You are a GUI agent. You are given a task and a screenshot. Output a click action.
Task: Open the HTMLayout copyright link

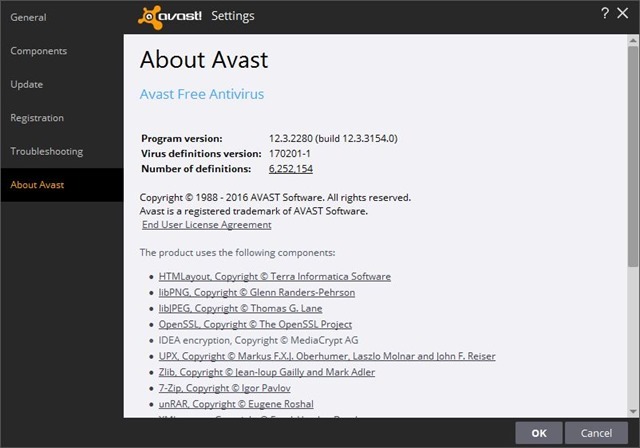pyautogui.click(x=274, y=276)
